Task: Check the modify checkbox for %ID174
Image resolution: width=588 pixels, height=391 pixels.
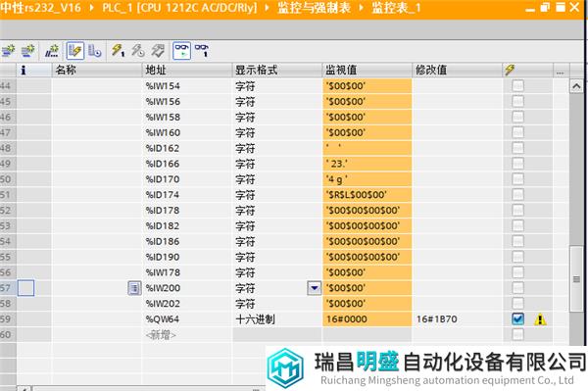Action: tap(517, 195)
